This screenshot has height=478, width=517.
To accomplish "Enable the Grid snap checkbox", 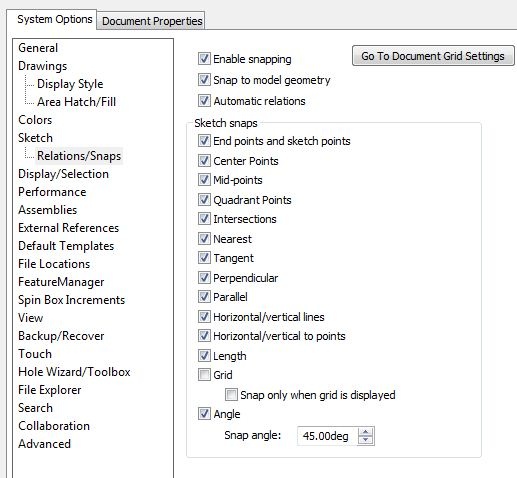I will pyautogui.click(x=204, y=375).
